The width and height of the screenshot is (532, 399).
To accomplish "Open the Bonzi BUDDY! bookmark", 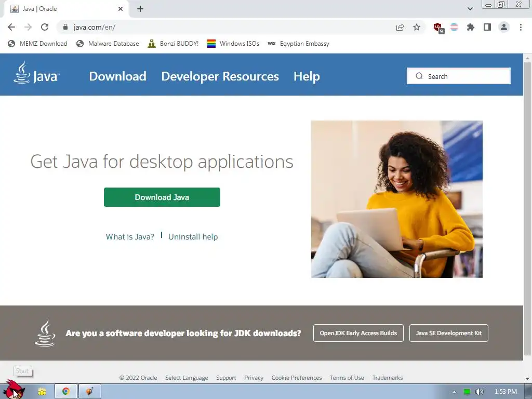I will click(x=173, y=44).
